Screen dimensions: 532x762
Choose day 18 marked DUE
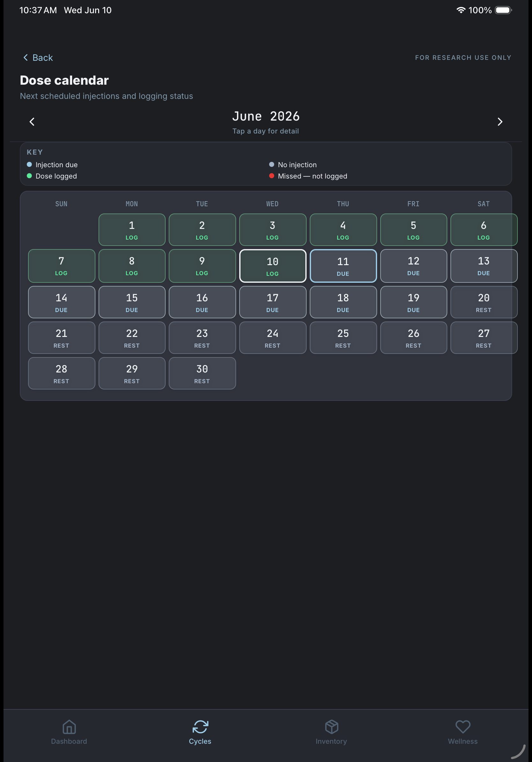pos(343,302)
